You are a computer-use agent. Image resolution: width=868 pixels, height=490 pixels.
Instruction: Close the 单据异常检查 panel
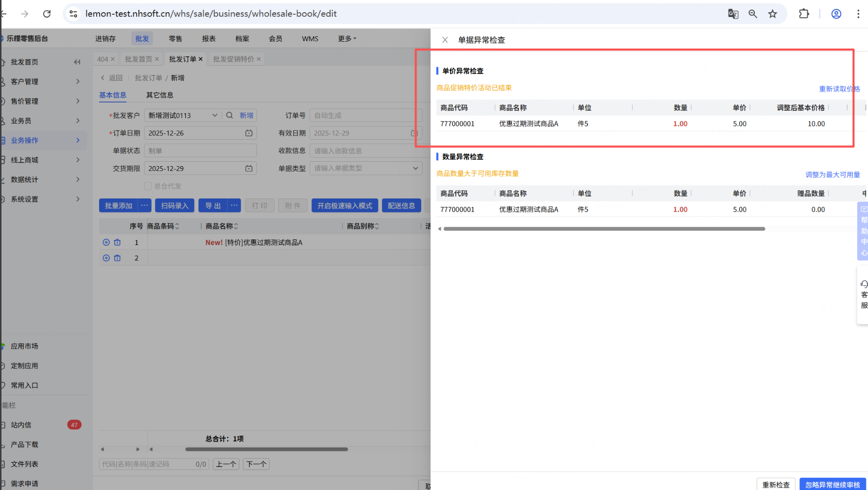click(445, 40)
